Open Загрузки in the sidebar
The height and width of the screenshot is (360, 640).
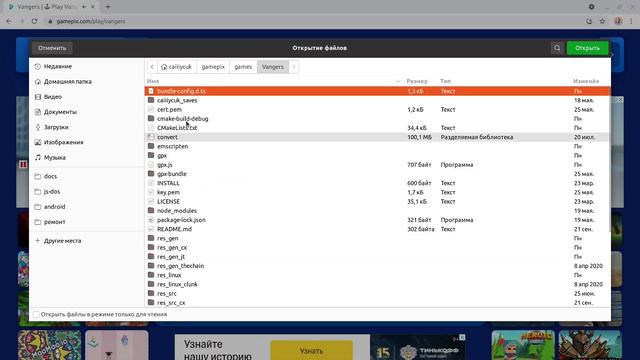click(x=56, y=127)
